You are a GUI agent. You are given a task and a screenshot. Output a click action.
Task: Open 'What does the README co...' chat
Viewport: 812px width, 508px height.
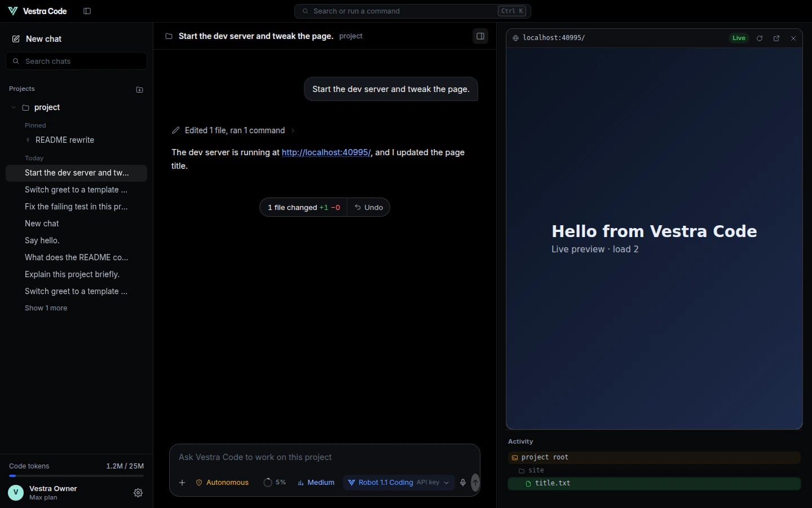[x=76, y=257]
